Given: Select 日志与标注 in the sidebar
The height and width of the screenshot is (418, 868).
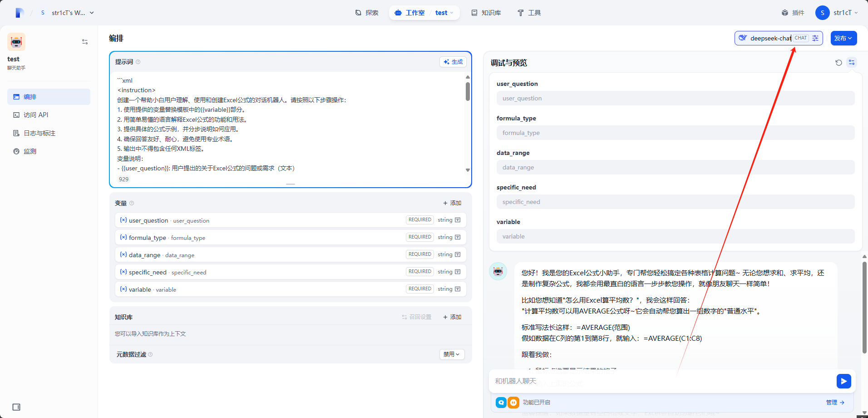Looking at the screenshot, I should click(49, 133).
